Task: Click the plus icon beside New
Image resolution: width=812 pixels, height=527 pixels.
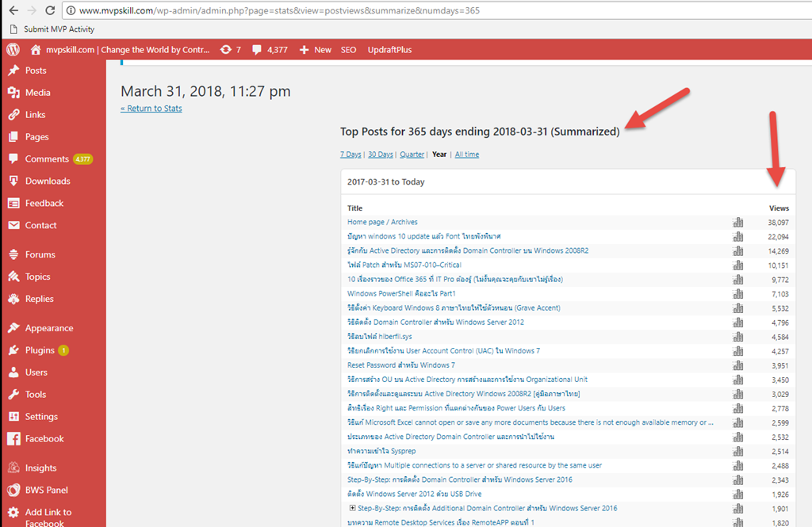Action: (304, 50)
